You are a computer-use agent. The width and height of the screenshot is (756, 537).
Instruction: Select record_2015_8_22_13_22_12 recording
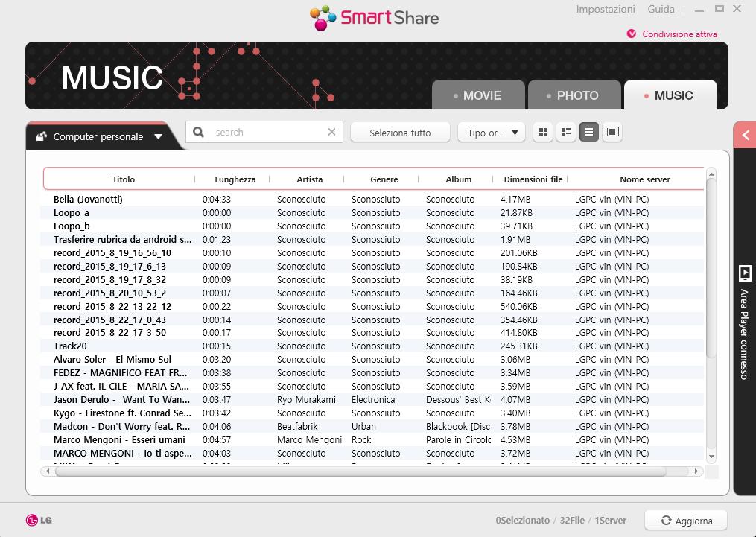pyautogui.click(x=372, y=307)
